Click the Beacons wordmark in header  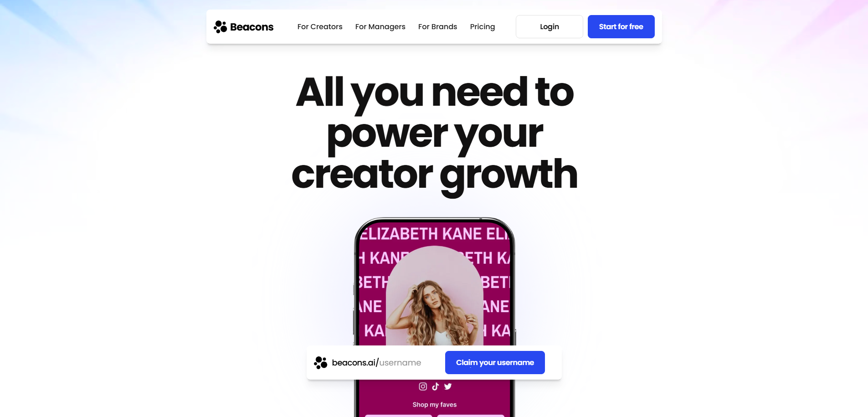click(252, 27)
